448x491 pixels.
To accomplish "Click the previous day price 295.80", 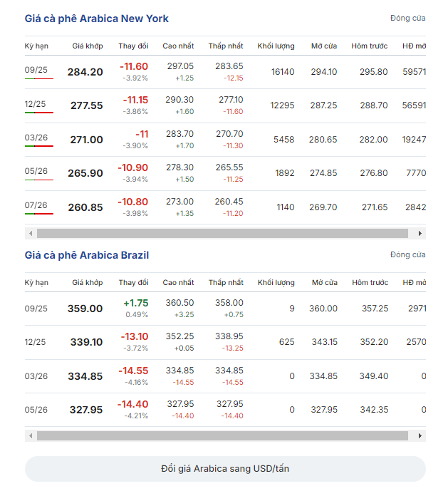I will click(x=373, y=73).
